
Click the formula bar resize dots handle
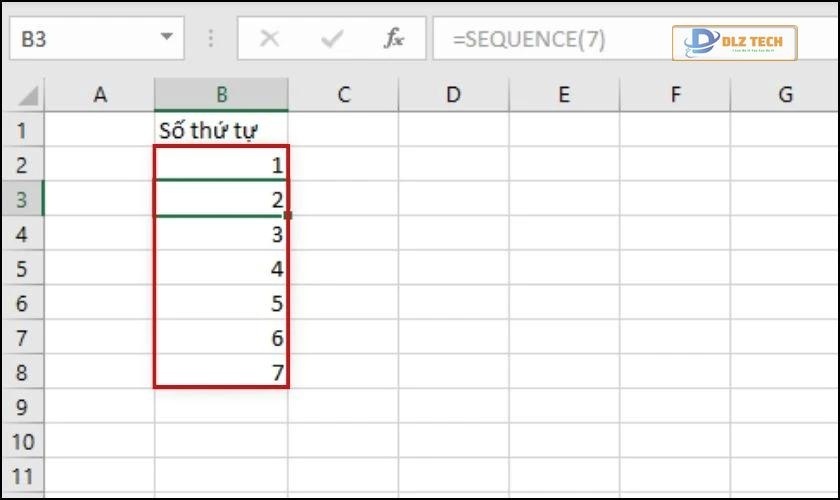tap(211, 39)
